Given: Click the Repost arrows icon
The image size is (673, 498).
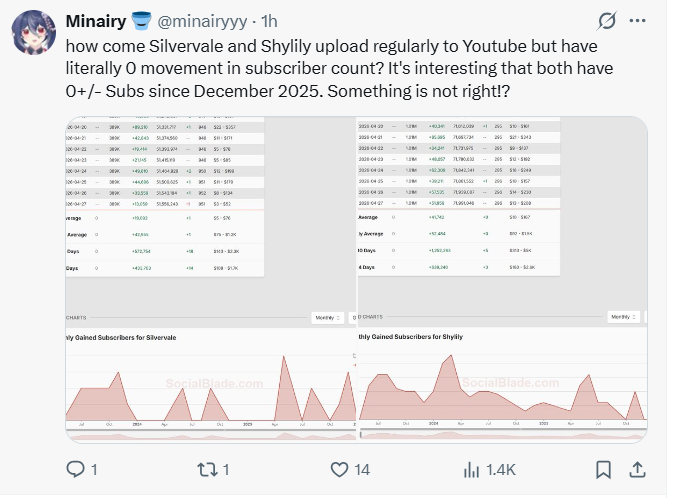Looking at the screenshot, I should point(207,469).
